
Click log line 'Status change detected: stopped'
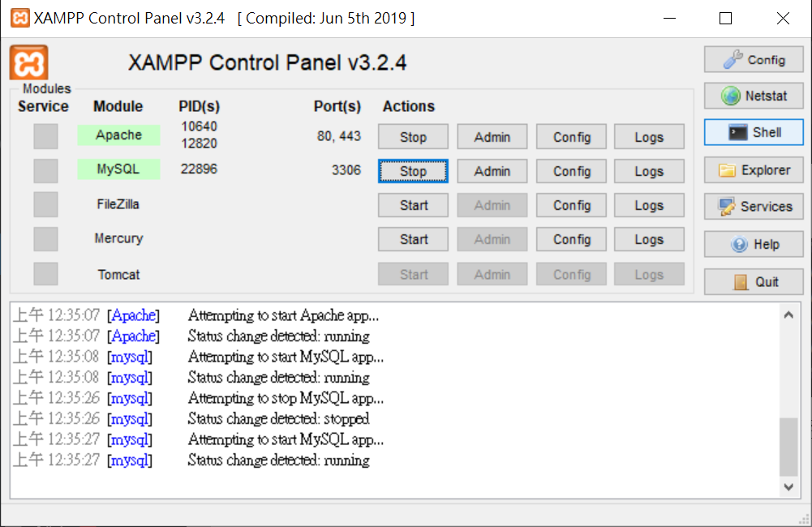pos(278,418)
